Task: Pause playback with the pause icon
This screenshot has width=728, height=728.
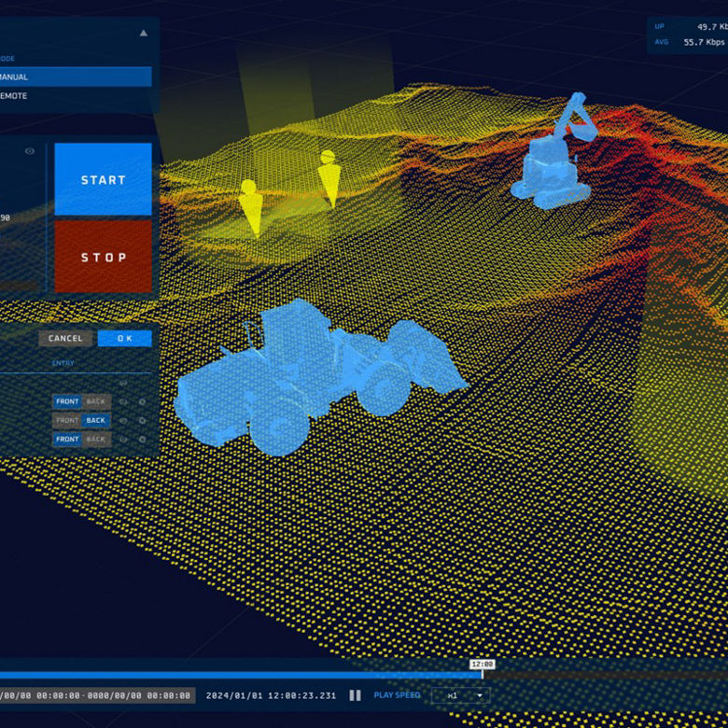Action: point(355,695)
